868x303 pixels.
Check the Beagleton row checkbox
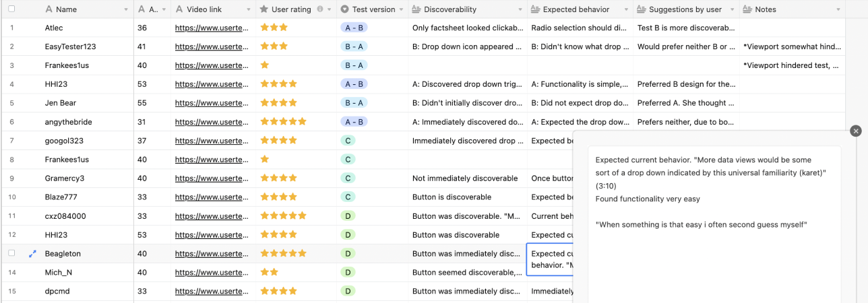point(11,254)
